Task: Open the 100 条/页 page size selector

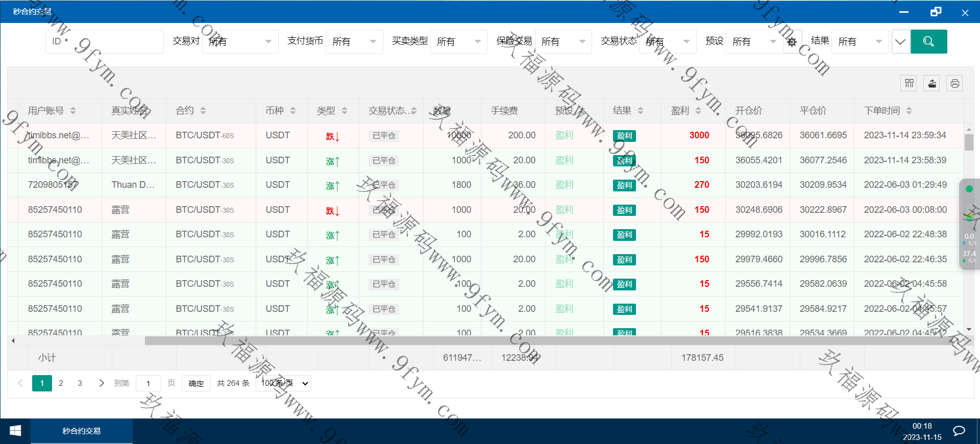Action: (x=284, y=383)
